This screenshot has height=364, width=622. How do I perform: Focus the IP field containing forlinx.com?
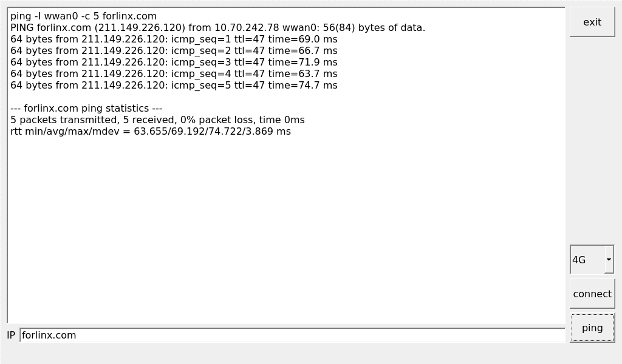point(292,335)
